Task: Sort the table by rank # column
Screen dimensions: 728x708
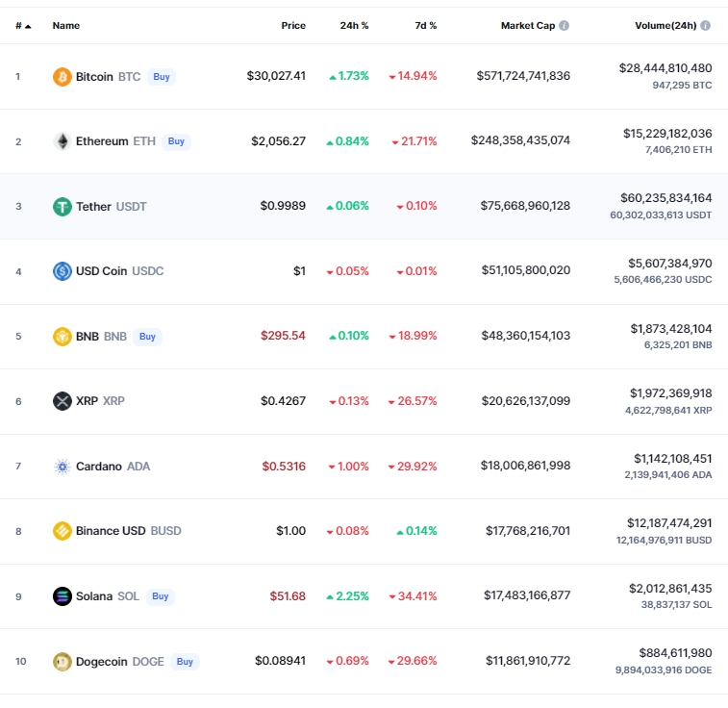Action: coord(23,26)
